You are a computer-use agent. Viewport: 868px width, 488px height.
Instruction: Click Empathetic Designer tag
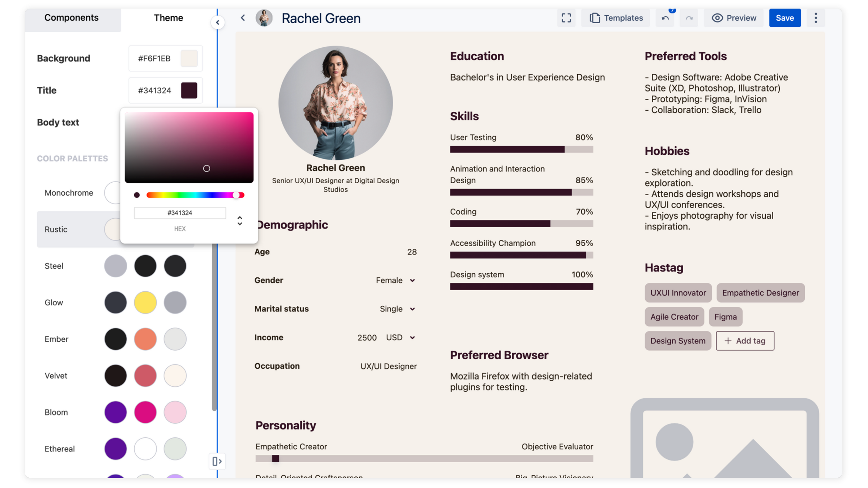coord(760,292)
